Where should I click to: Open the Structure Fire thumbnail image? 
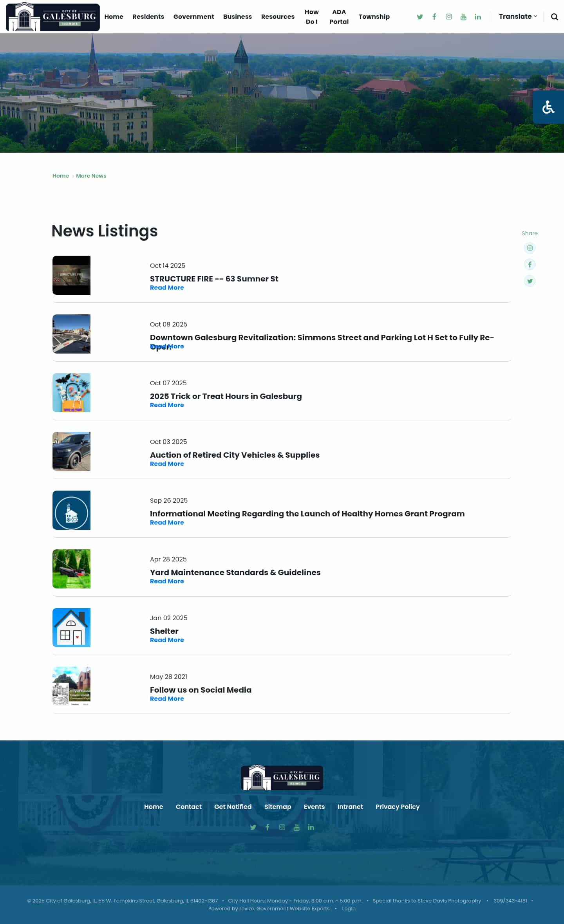coord(71,275)
